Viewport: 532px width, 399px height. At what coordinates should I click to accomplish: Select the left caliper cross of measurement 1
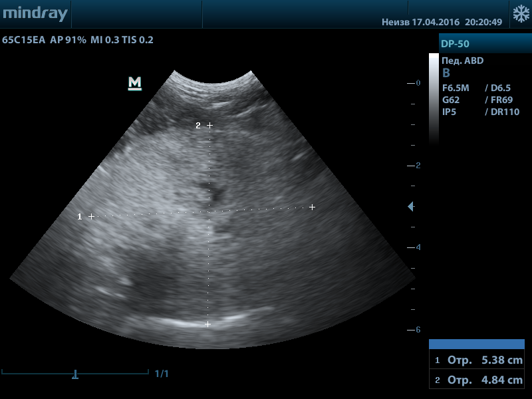tap(92, 216)
